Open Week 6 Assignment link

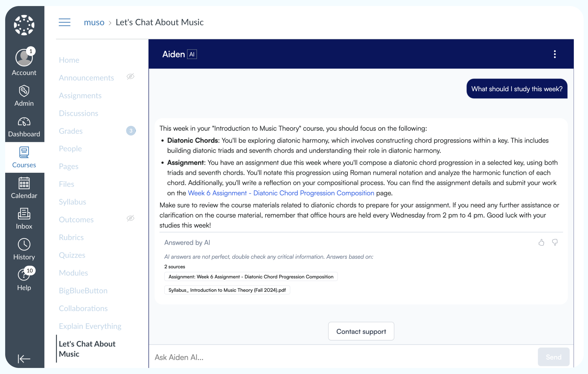click(x=281, y=193)
